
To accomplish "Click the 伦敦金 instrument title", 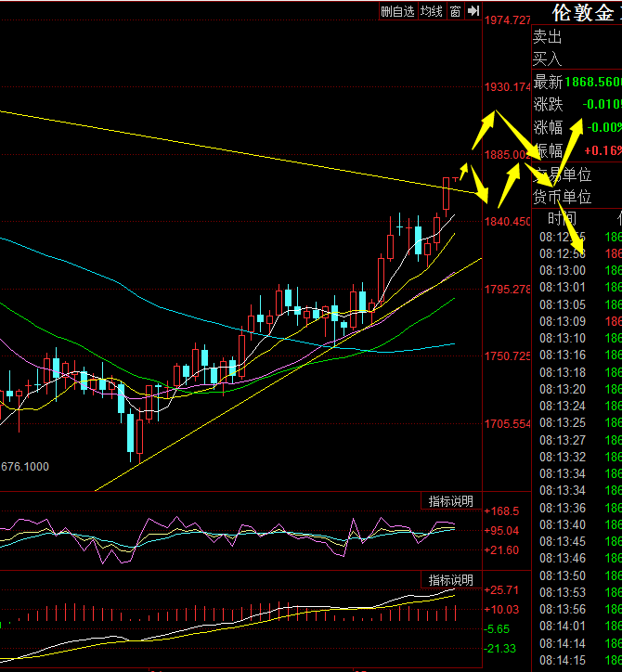I will tap(583, 13).
